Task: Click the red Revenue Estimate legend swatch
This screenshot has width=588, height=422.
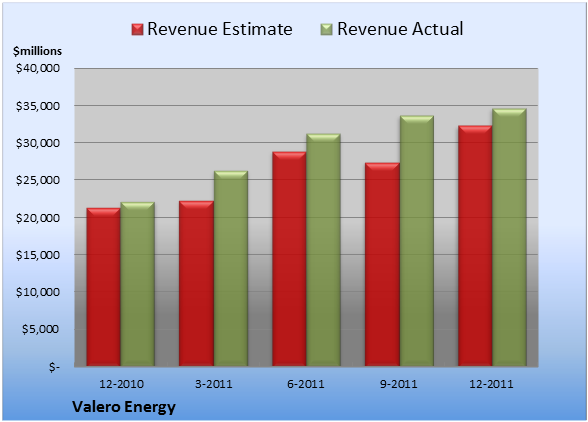Action: click(x=137, y=29)
